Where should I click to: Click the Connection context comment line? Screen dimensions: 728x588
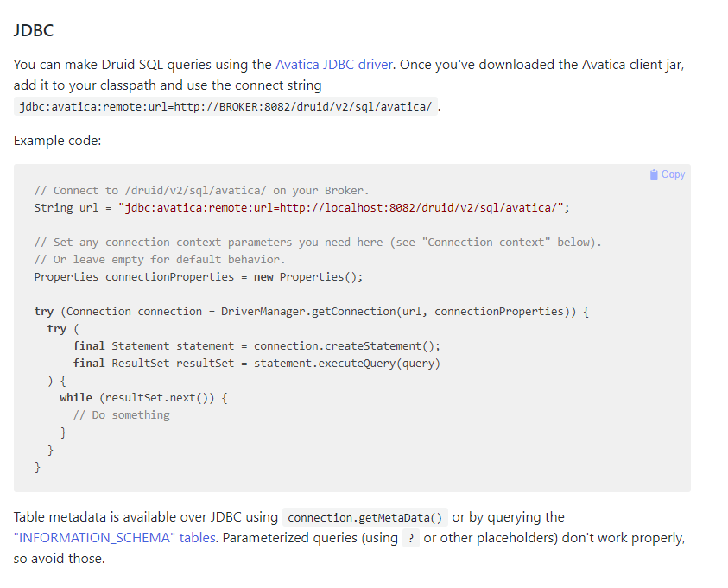(320, 242)
